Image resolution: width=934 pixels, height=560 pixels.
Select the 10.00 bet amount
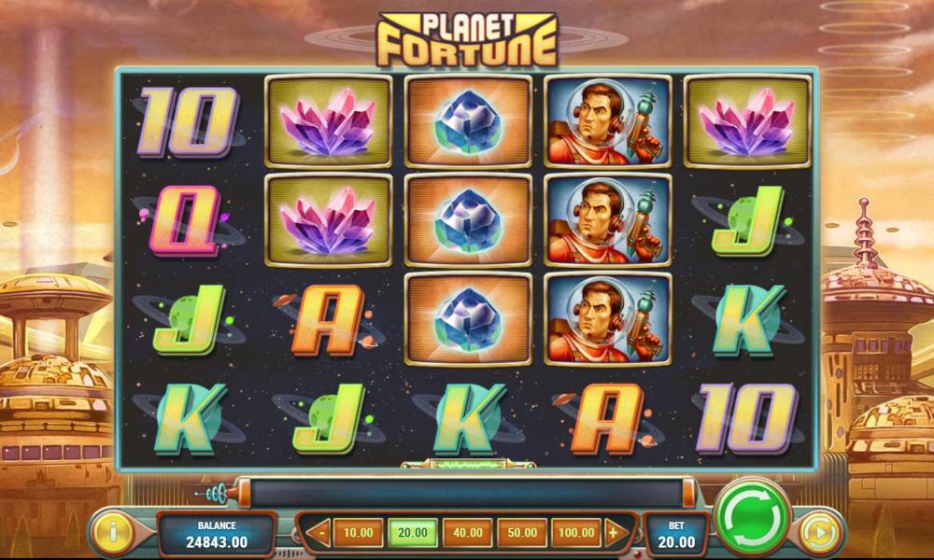click(x=358, y=533)
